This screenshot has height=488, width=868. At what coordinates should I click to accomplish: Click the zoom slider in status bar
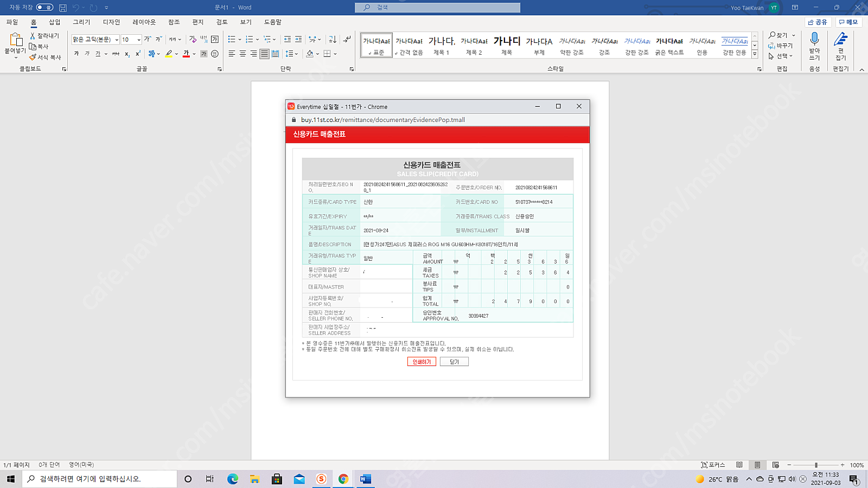tap(816, 465)
